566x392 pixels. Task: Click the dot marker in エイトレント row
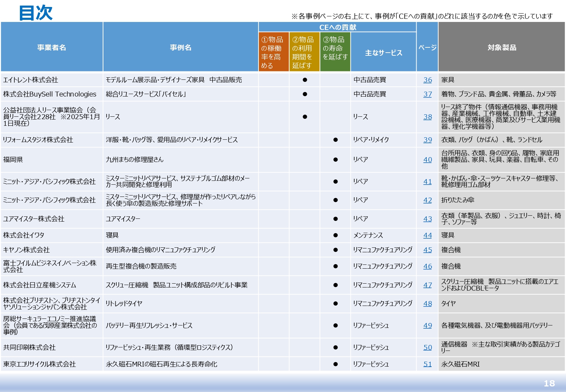tap(305, 80)
